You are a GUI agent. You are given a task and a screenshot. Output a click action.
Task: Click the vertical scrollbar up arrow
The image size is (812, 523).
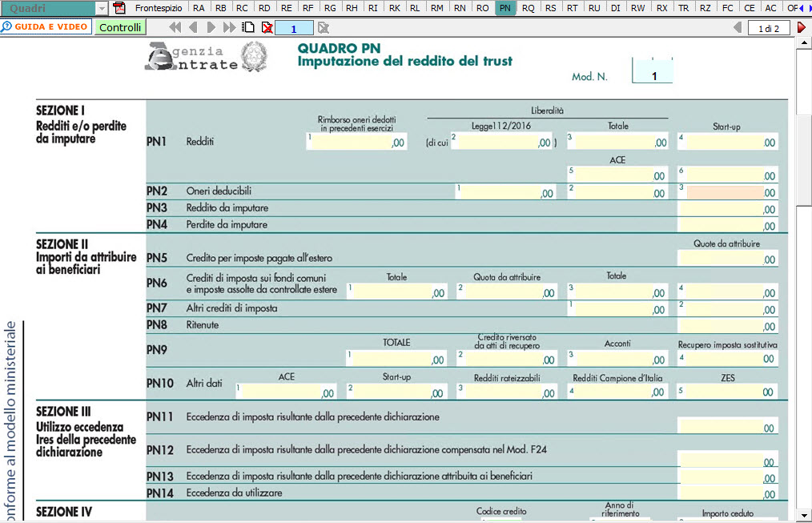(804, 42)
